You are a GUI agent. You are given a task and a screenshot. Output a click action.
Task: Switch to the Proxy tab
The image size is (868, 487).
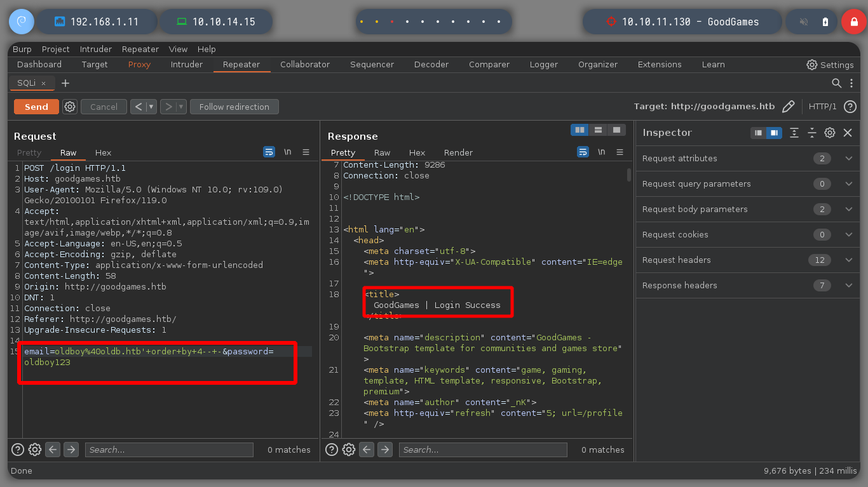click(x=139, y=65)
